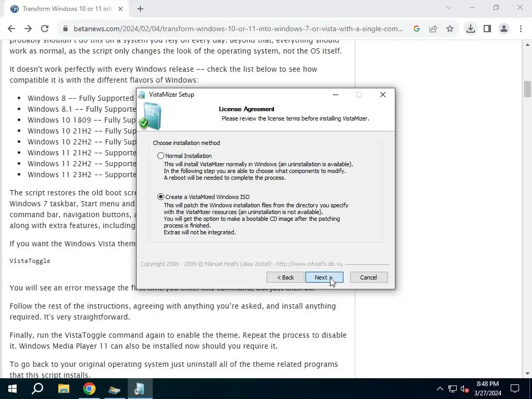Minimize the VistaMizer Setup dialog
The height and width of the screenshot is (399, 532).
pyautogui.click(x=336, y=95)
